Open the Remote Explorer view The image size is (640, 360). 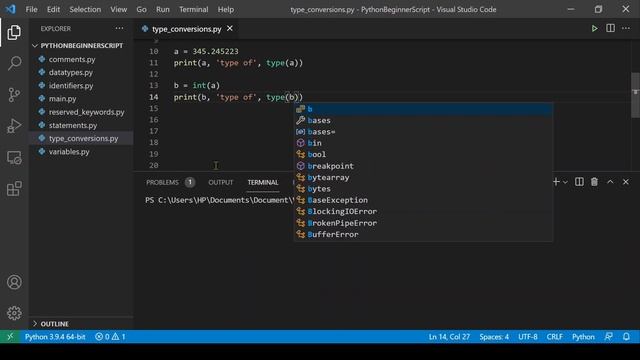(14, 158)
